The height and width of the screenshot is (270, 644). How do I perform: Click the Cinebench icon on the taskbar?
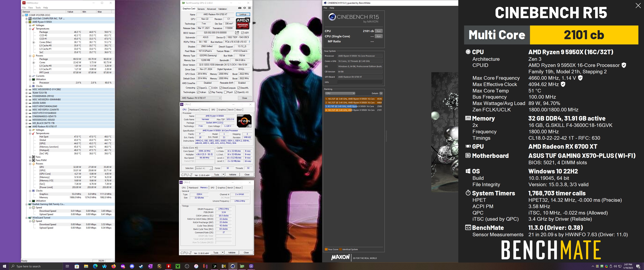(233, 266)
